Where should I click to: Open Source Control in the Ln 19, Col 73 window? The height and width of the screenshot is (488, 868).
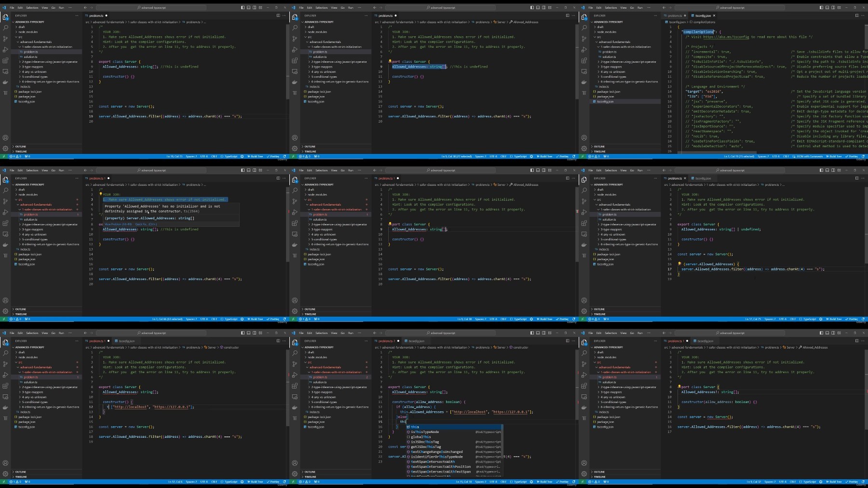pyautogui.click(x=5, y=39)
